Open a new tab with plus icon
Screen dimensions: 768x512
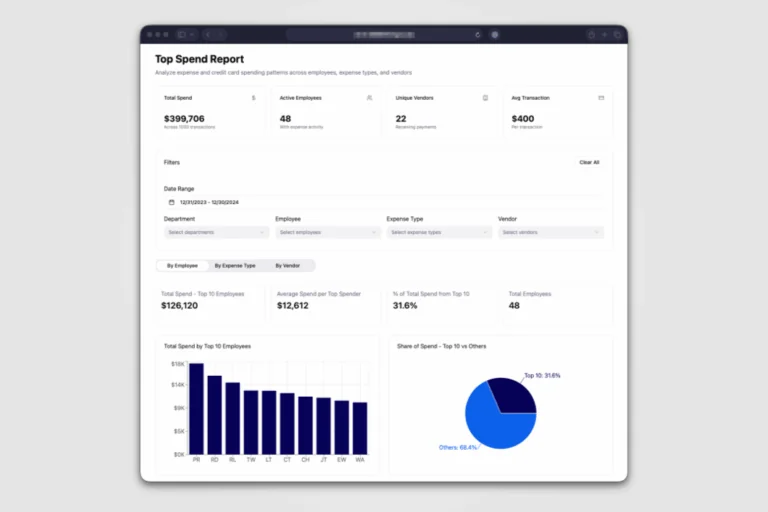pos(604,35)
